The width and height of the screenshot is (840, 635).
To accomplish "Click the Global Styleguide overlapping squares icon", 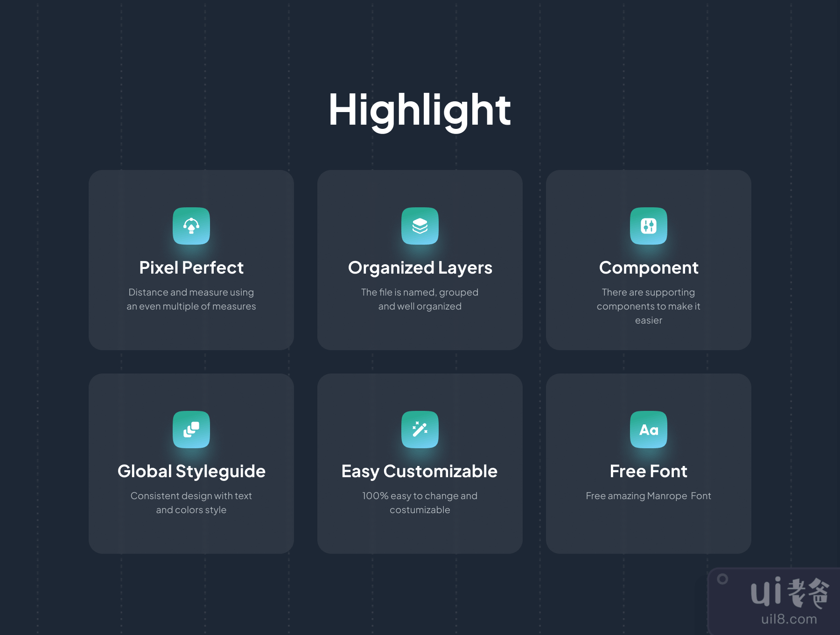I will [x=191, y=430].
